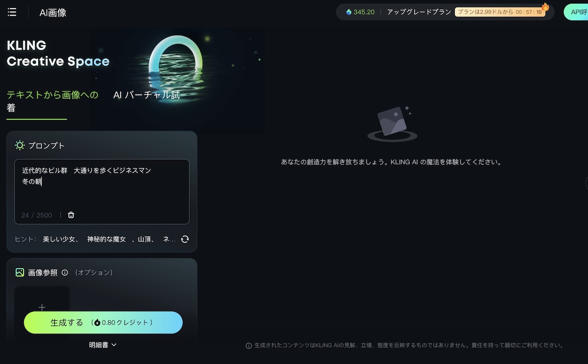The image size is (588, 364).
Task: Click the KLING Creative Space banner title
Action: click(x=58, y=53)
